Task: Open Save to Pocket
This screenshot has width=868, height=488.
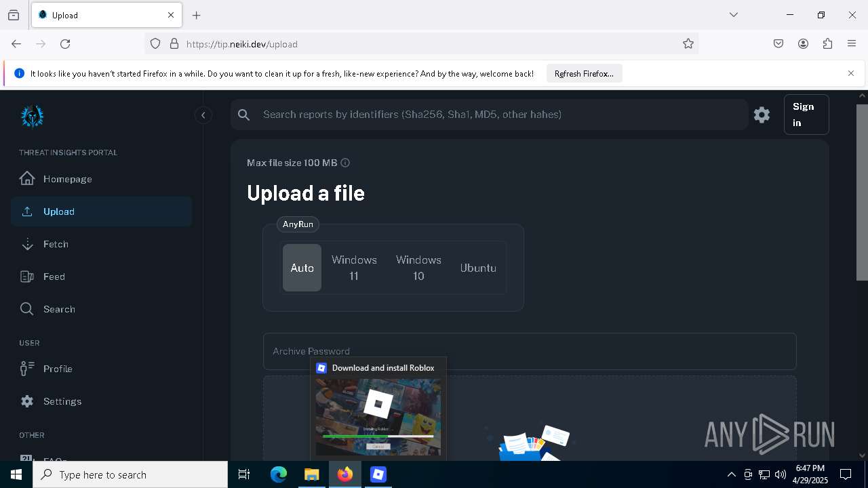Action: point(778,43)
